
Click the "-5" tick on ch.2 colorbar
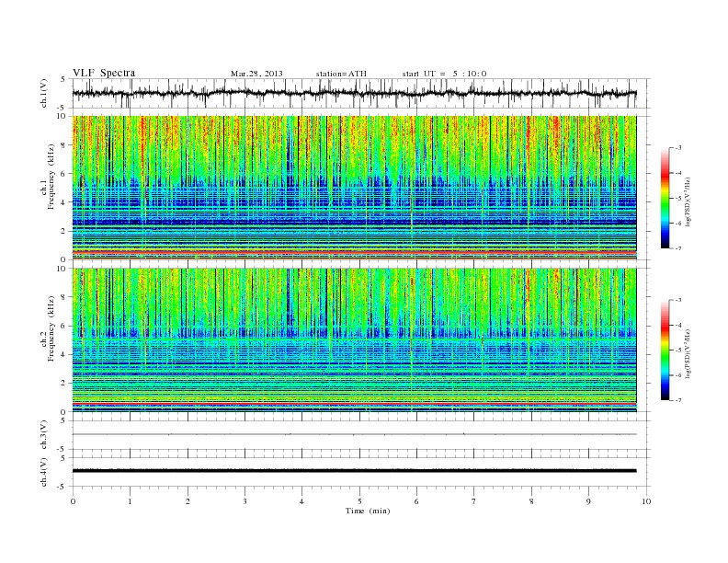[678, 350]
